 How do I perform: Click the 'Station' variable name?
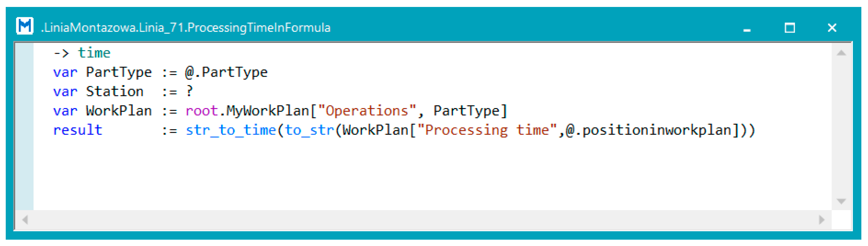[115, 91]
